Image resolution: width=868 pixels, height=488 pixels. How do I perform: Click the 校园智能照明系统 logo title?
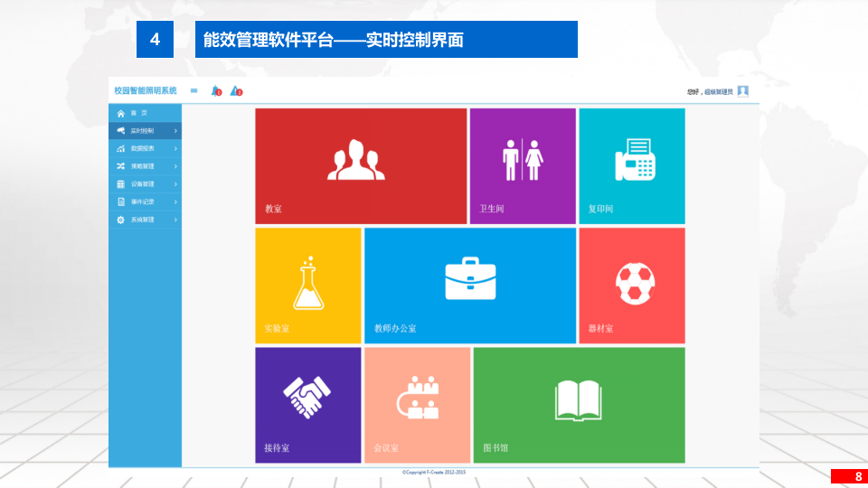pos(146,90)
